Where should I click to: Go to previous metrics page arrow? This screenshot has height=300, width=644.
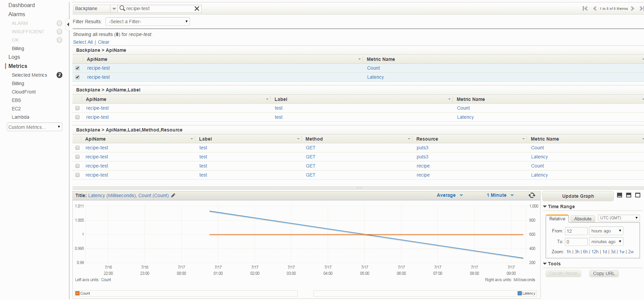[595, 8]
